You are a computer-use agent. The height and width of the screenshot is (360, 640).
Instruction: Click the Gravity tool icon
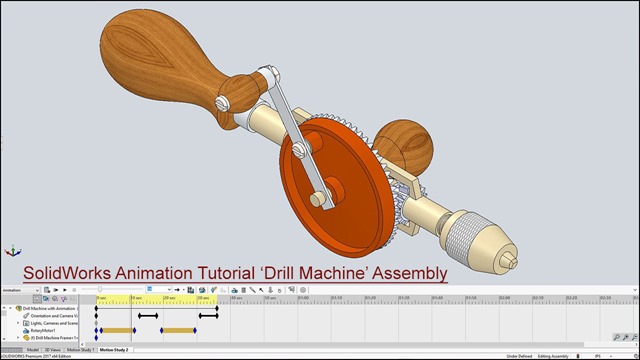280,290
